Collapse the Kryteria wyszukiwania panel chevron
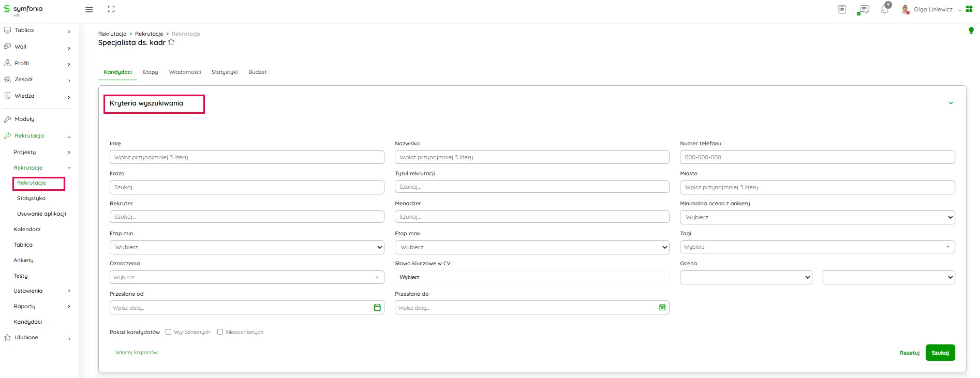 pyautogui.click(x=951, y=103)
